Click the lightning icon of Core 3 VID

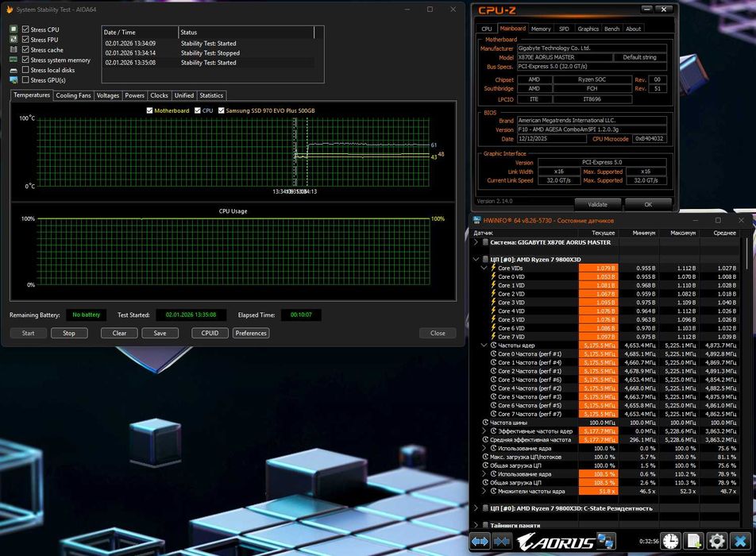(493, 303)
